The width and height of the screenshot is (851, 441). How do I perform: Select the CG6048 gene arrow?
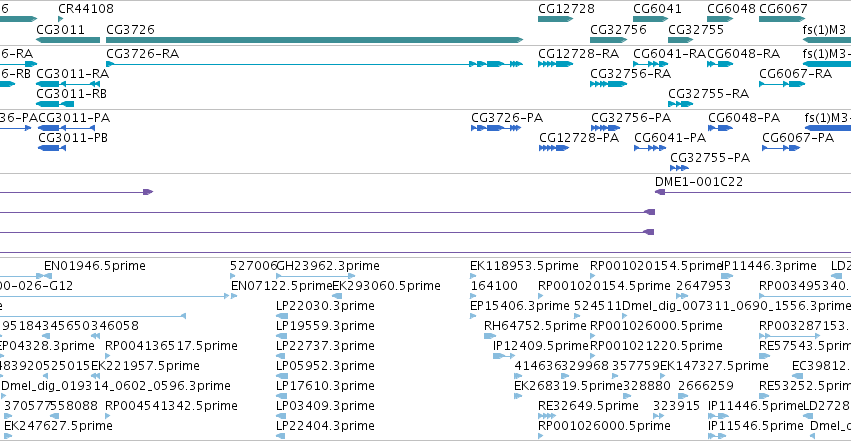720,19
